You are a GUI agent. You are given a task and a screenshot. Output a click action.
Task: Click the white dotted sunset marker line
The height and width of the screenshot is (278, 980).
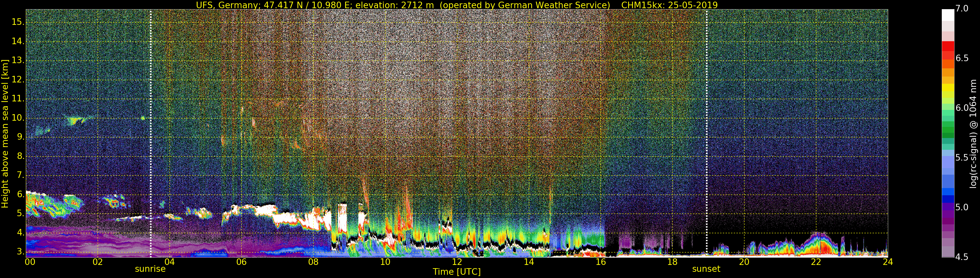click(707, 133)
